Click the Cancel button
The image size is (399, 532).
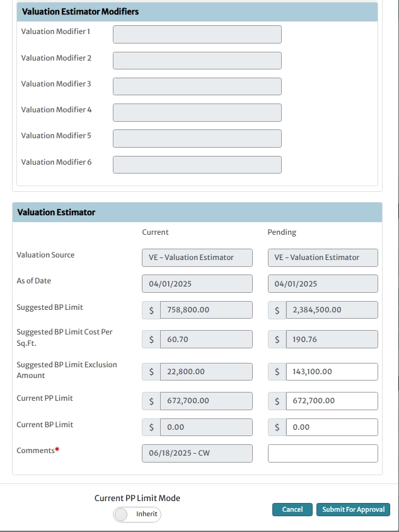(292, 509)
